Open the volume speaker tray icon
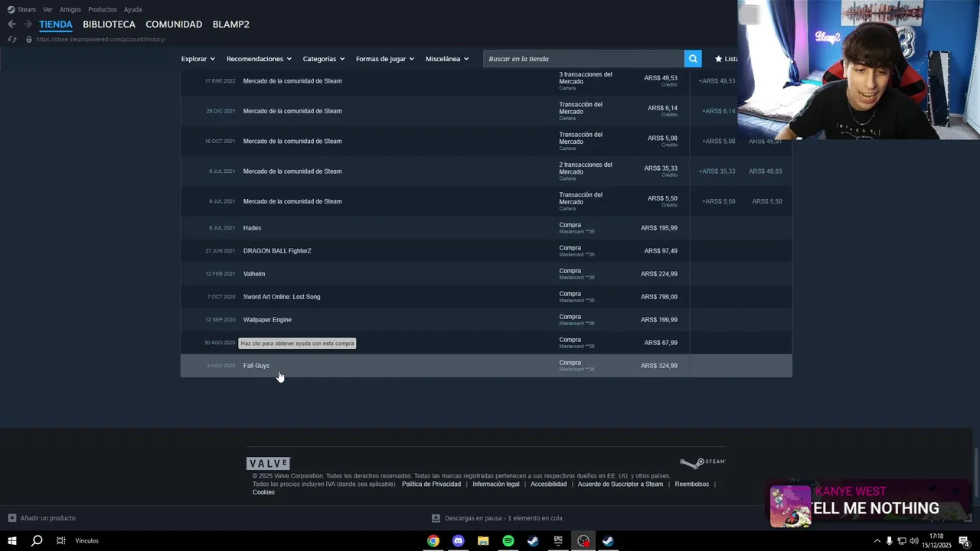Image resolution: width=980 pixels, height=551 pixels. click(913, 541)
